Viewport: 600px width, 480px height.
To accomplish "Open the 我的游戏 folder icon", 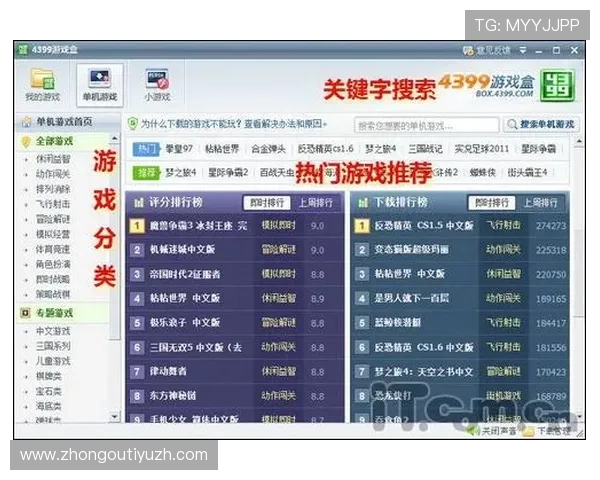I will 42,78.
